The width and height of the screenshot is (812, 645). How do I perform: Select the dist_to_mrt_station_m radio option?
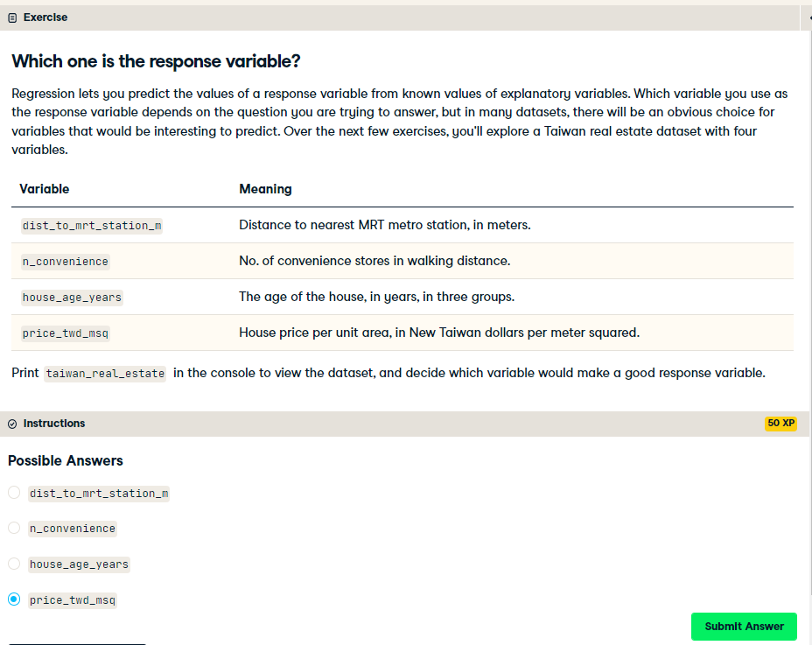(14, 492)
